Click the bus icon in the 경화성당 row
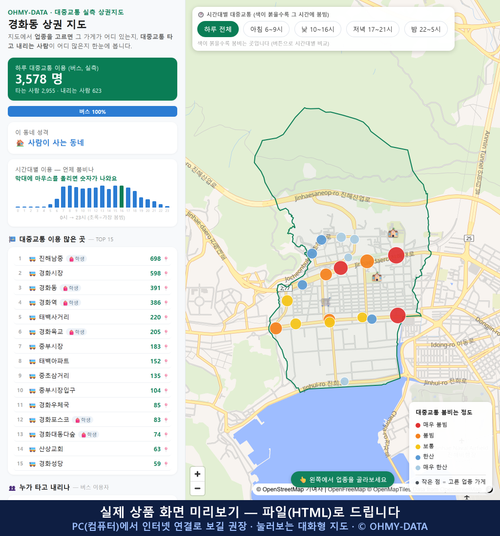This screenshot has width=500, height=536. [32, 464]
